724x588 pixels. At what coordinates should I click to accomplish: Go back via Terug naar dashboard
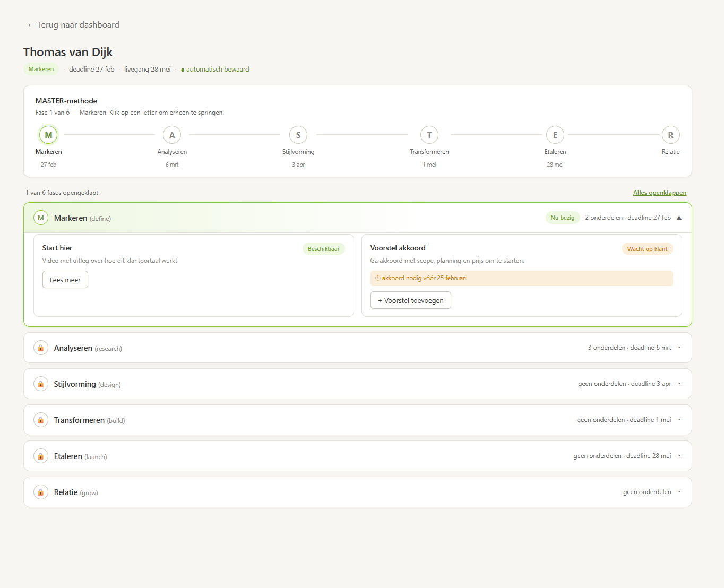(x=73, y=25)
